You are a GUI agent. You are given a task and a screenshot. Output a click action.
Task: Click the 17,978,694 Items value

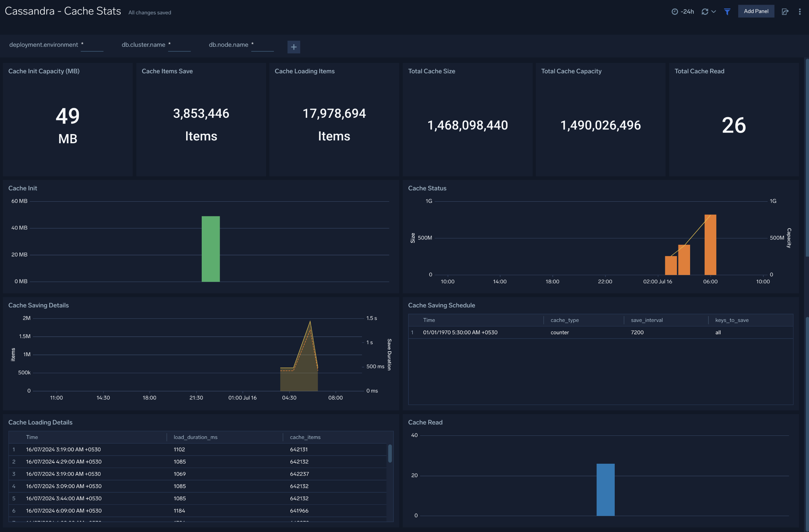coord(334,125)
